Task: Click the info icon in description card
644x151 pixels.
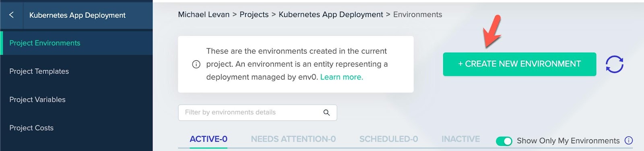Action: 196,65
